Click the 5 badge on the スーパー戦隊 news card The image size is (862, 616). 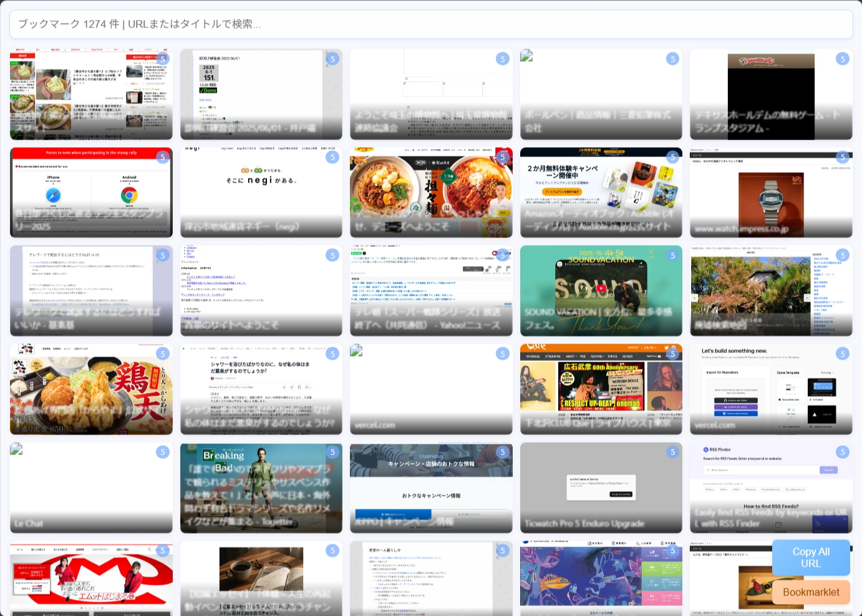pos(503,255)
